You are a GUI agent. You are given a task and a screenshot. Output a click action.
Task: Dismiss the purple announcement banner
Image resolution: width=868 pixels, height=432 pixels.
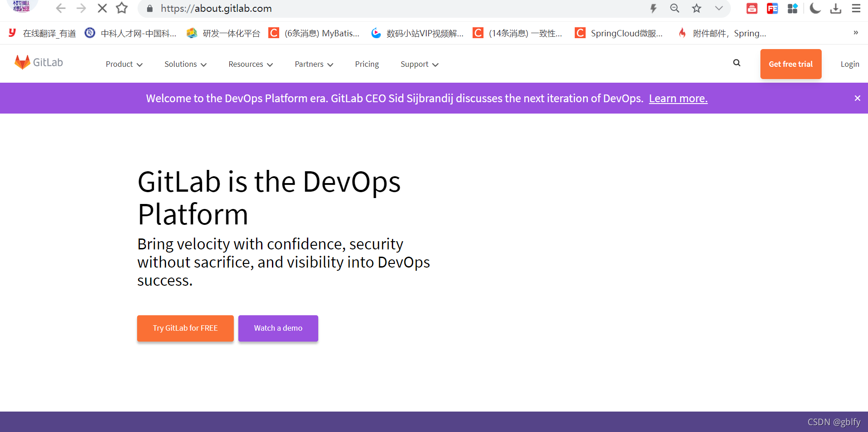857,98
